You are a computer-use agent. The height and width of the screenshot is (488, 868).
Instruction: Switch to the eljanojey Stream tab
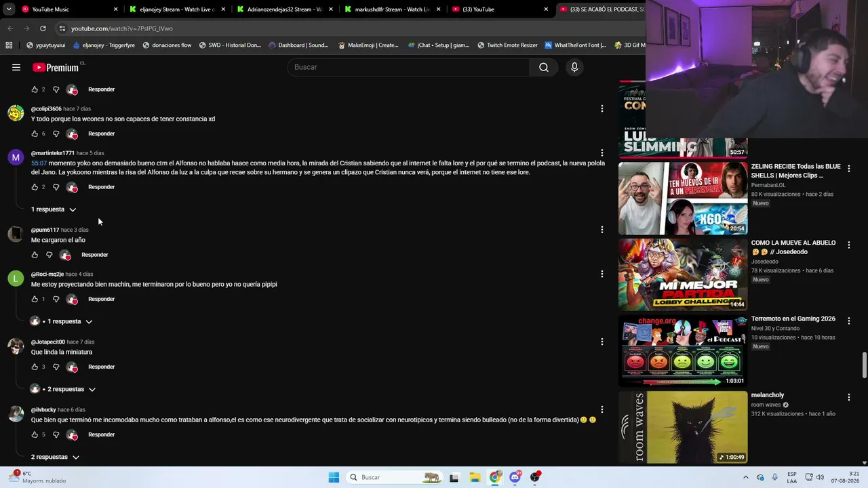pyautogui.click(x=178, y=9)
